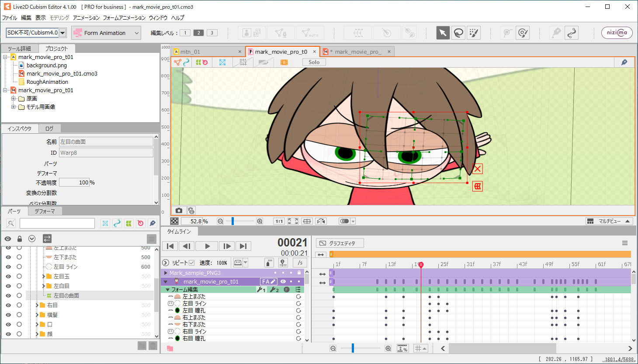Click the pin icon at the canvas top right
This screenshot has width=638, height=364.
point(624,62)
